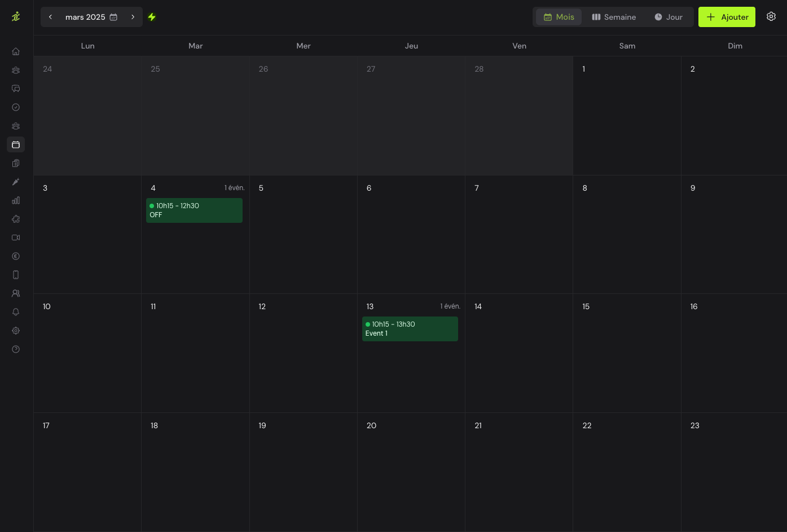Open the checkmark tasks sidebar icon
This screenshot has width=787, height=532.
point(16,107)
